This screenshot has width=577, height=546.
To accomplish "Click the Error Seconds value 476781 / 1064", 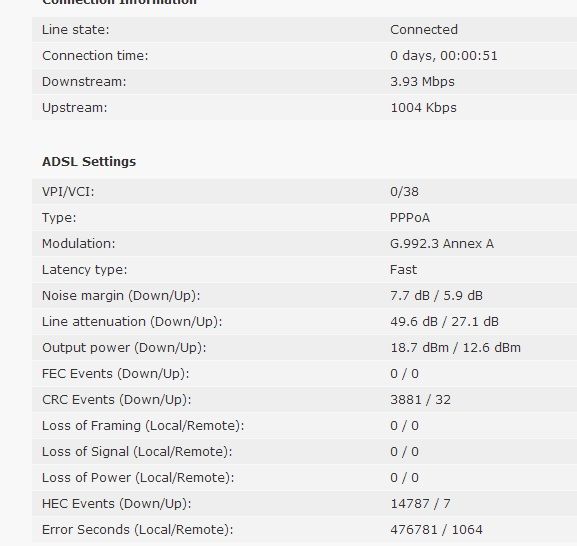I will pos(436,530).
